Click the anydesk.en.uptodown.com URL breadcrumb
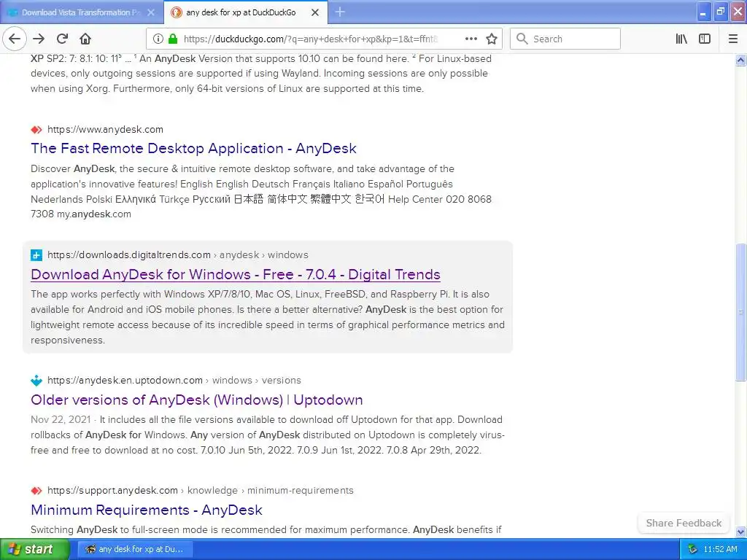This screenshot has width=747, height=560. (174, 380)
